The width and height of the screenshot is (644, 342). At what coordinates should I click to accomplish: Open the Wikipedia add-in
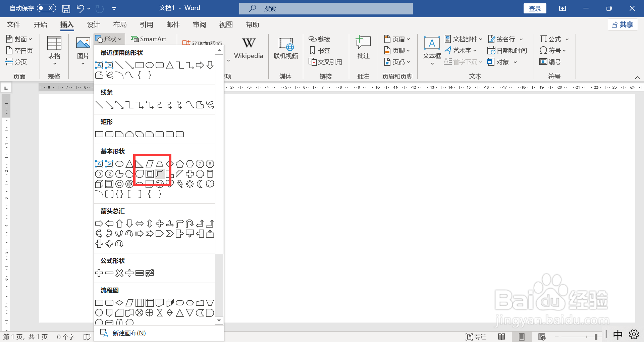tap(249, 48)
